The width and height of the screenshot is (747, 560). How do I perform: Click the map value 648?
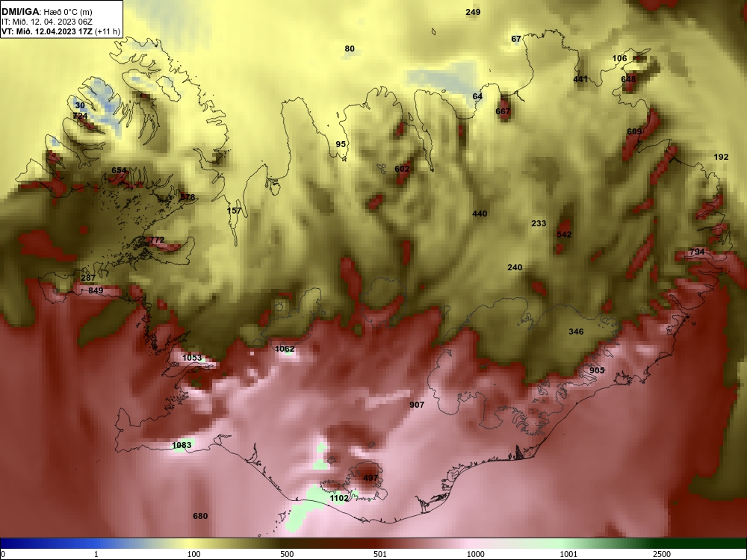pyautogui.click(x=628, y=79)
